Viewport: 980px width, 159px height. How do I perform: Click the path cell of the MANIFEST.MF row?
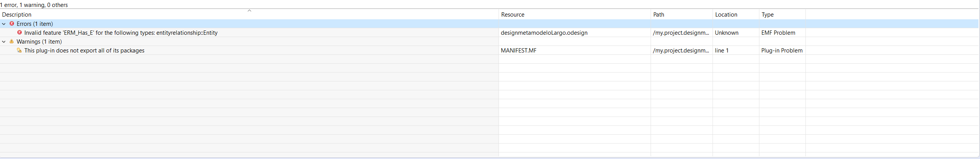(681, 51)
